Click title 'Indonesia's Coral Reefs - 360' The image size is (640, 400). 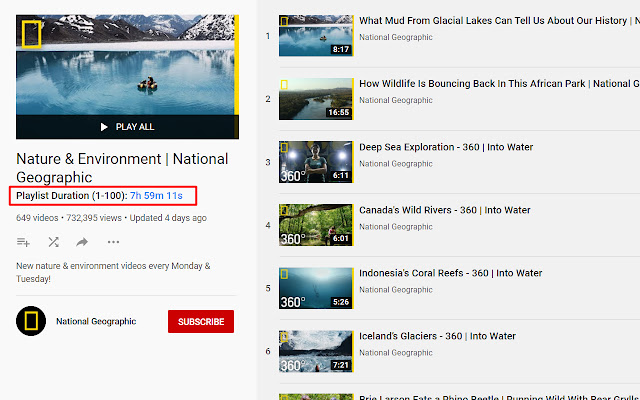(x=450, y=273)
